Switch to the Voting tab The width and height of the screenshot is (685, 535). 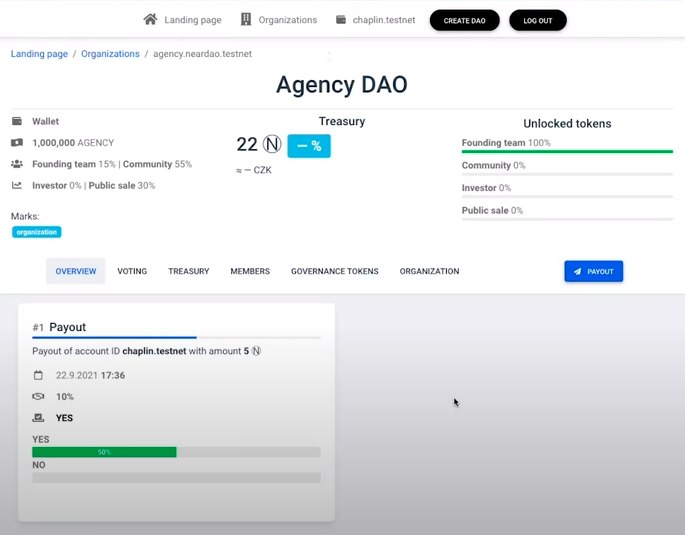(x=132, y=271)
